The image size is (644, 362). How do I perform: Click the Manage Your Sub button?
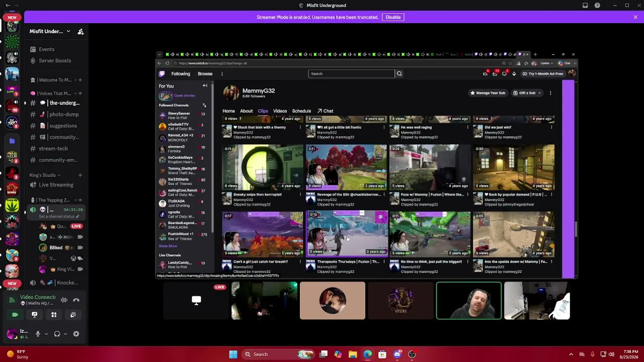pyautogui.click(x=488, y=93)
